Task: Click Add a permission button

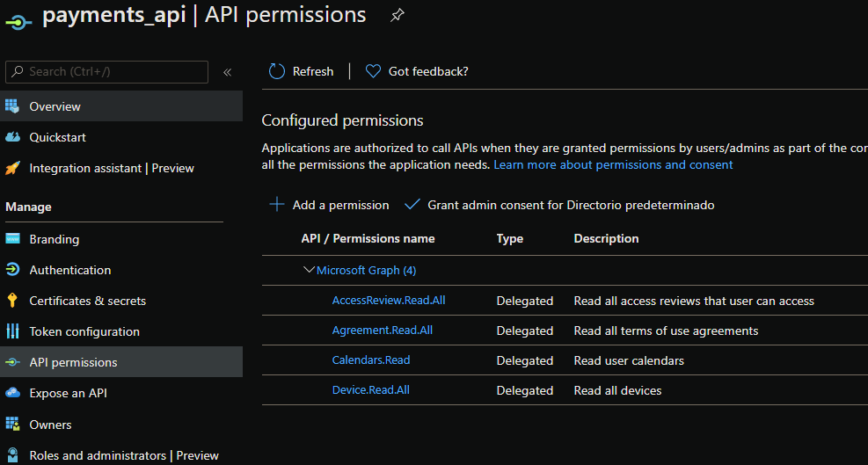Action: pyautogui.click(x=330, y=205)
